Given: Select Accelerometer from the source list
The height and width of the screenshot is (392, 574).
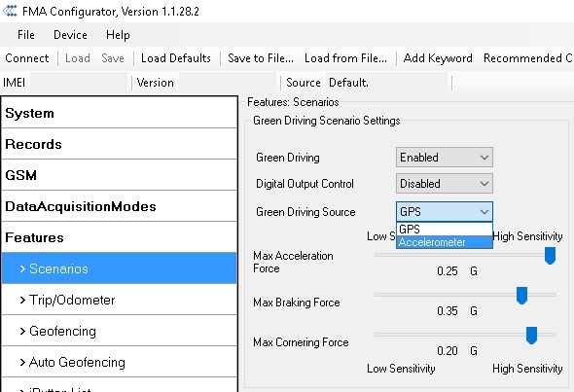Looking at the screenshot, I should 445,242.
